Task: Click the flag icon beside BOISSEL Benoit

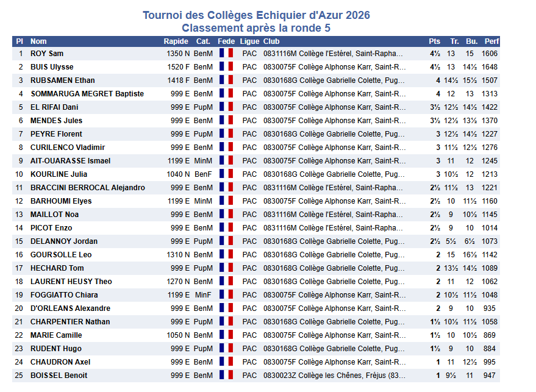Action: (226, 376)
